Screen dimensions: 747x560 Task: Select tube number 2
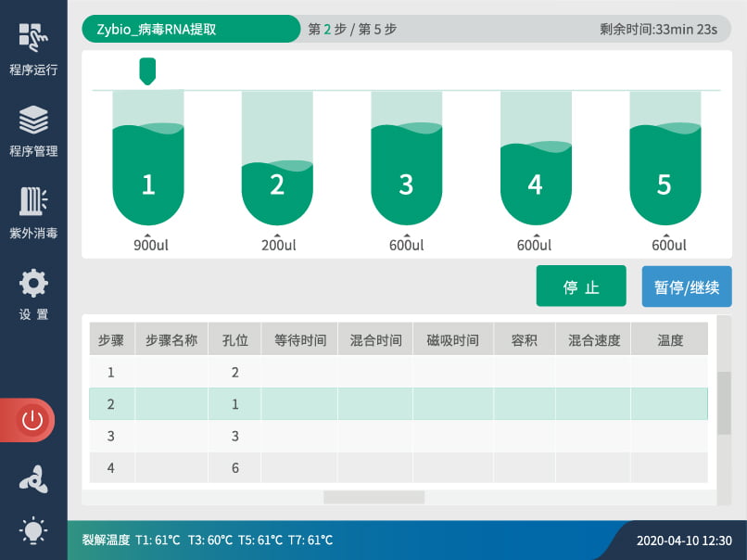(277, 185)
